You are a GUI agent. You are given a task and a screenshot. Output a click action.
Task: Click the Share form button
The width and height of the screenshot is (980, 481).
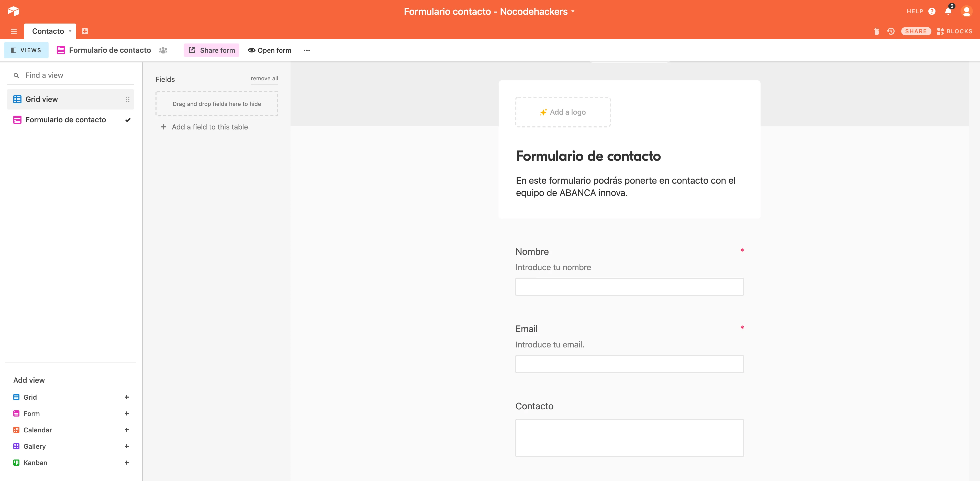pyautogui.click(x=211, y=50)
